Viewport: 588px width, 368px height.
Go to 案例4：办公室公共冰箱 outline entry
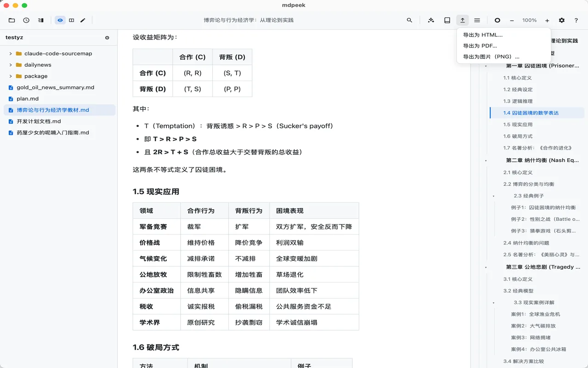[538, 349]
